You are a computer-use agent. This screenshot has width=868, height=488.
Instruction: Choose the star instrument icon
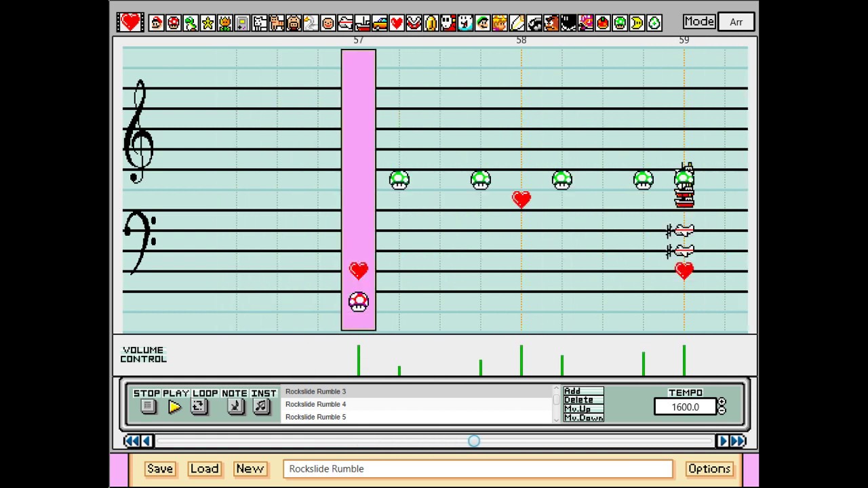[208, 23]
